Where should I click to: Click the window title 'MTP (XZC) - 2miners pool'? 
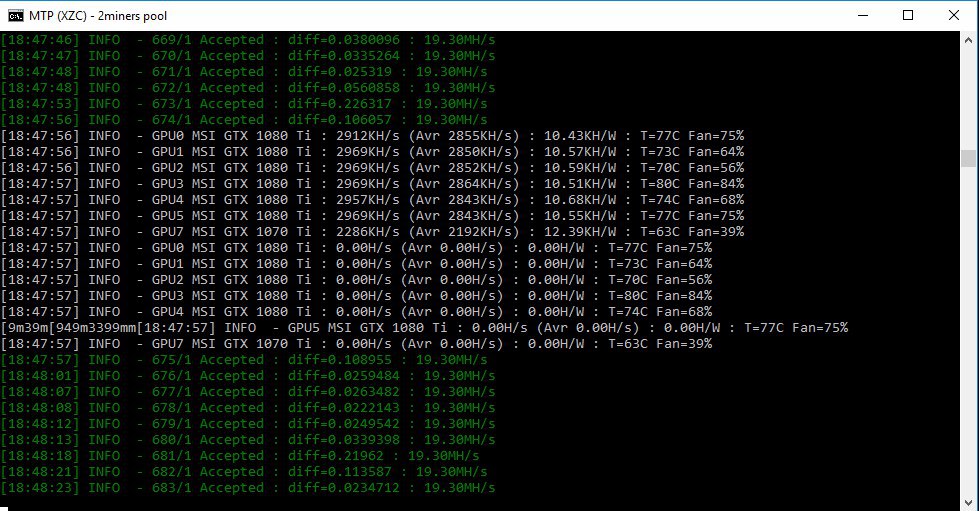tap(98, 16)
